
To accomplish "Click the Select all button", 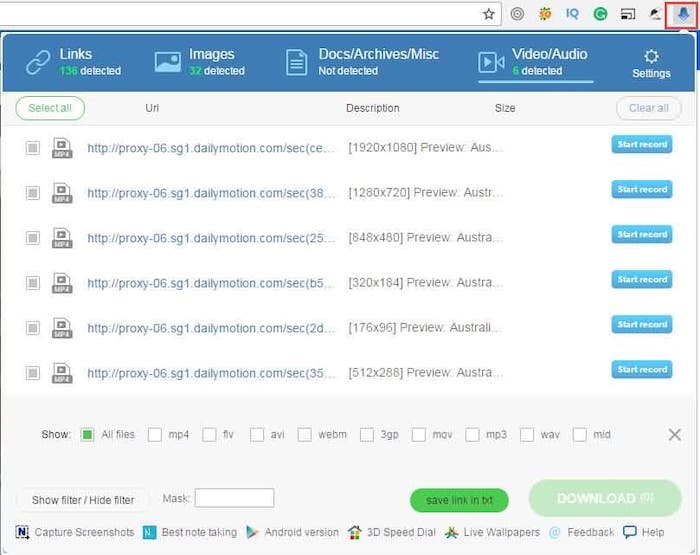I will point(50,108).
